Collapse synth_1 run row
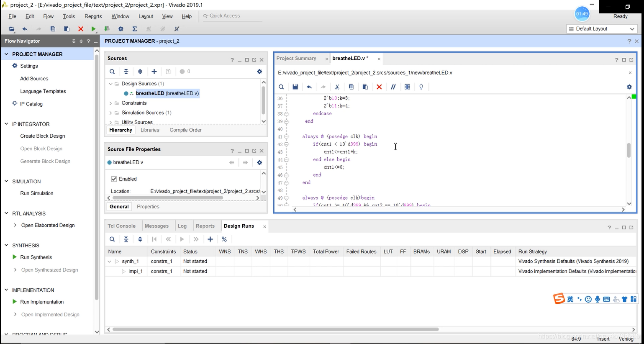This screenshot has height=344, width=644. pos(110,262)
